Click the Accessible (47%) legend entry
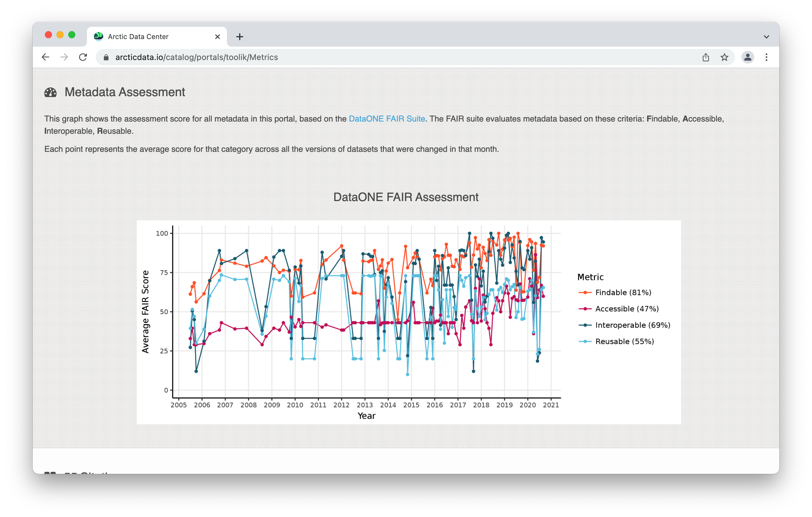Viewport: 812px width, 517px height. (x=619, y=309)
